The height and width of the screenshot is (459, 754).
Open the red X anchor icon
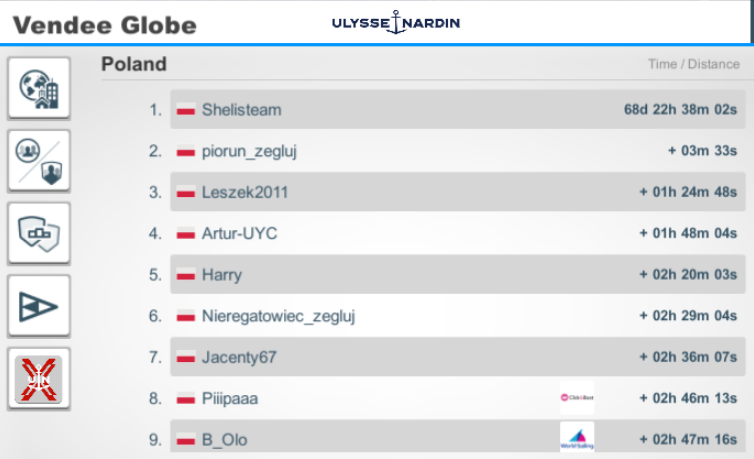[x=39, y=379]
